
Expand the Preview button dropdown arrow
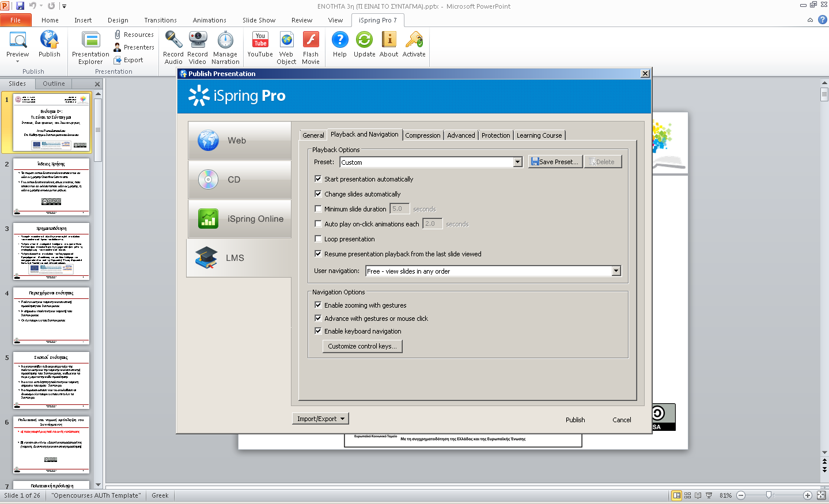(18, 61)
